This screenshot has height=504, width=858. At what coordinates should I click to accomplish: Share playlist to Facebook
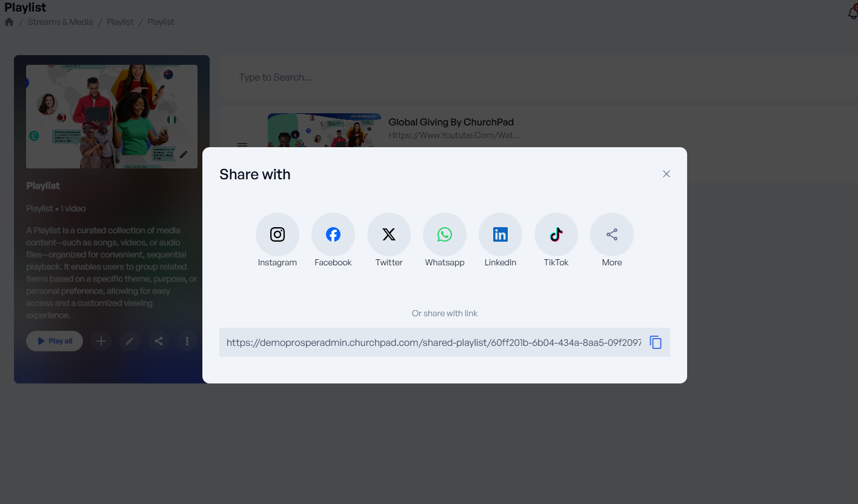333,234
